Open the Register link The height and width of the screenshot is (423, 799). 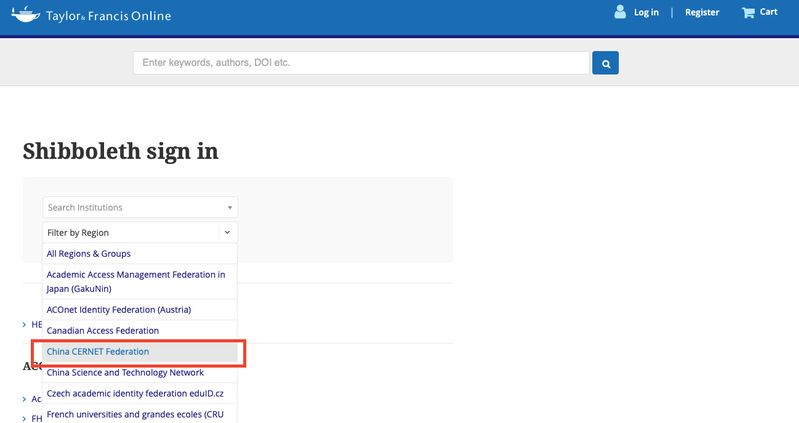pos(702,12)
